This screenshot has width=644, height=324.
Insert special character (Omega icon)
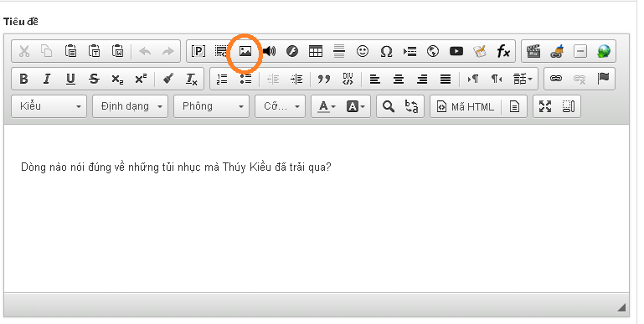click(386, 51)
